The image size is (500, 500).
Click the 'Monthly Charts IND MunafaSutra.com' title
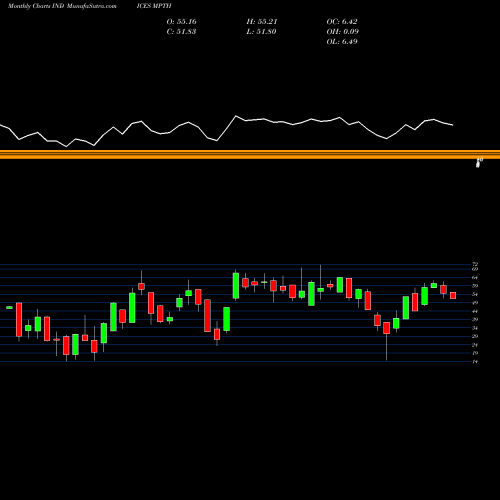tap(62, 6)
